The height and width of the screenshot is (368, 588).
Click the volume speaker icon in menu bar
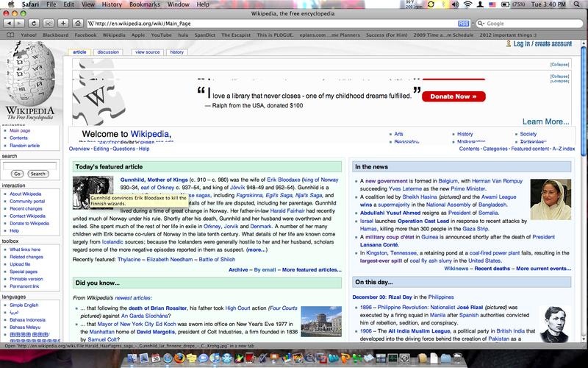click(455, 4)
